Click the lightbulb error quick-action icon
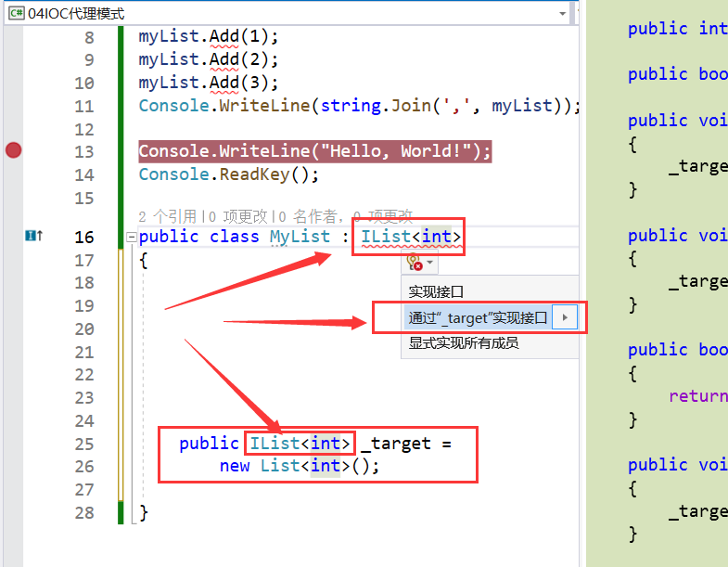This screenshot has width=728, height=567. click(x=415, y=262)
